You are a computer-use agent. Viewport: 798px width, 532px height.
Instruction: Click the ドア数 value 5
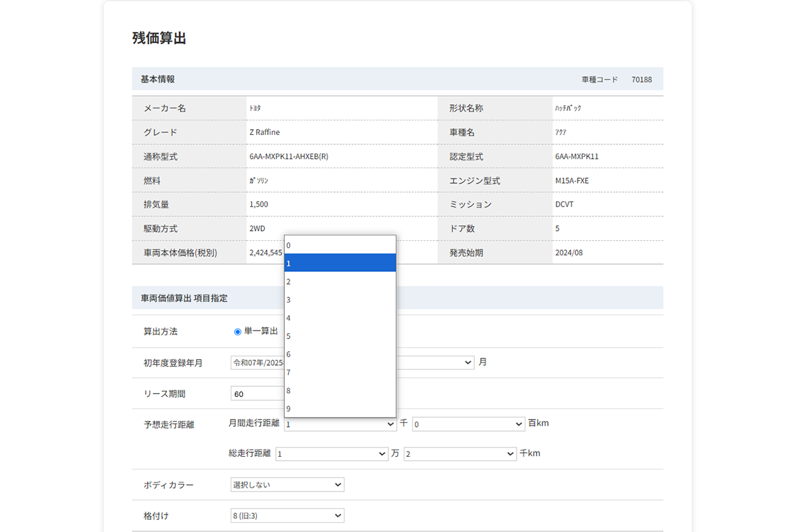(x=557, y=229)
